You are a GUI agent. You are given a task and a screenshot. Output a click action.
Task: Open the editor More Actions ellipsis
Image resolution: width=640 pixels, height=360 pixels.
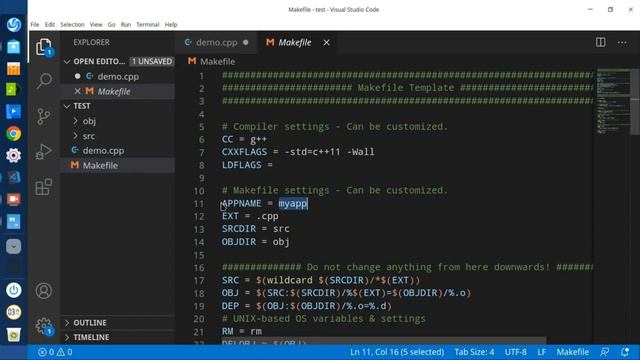coord(622,42)
